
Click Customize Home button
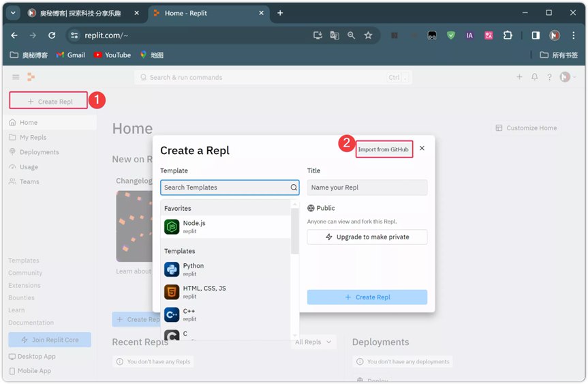click(x=527, y=128)
